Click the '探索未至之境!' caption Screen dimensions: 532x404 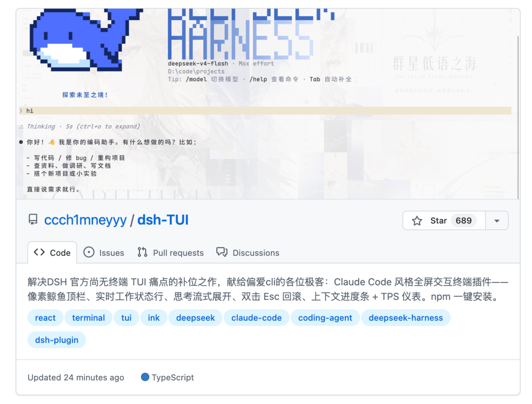85,95
